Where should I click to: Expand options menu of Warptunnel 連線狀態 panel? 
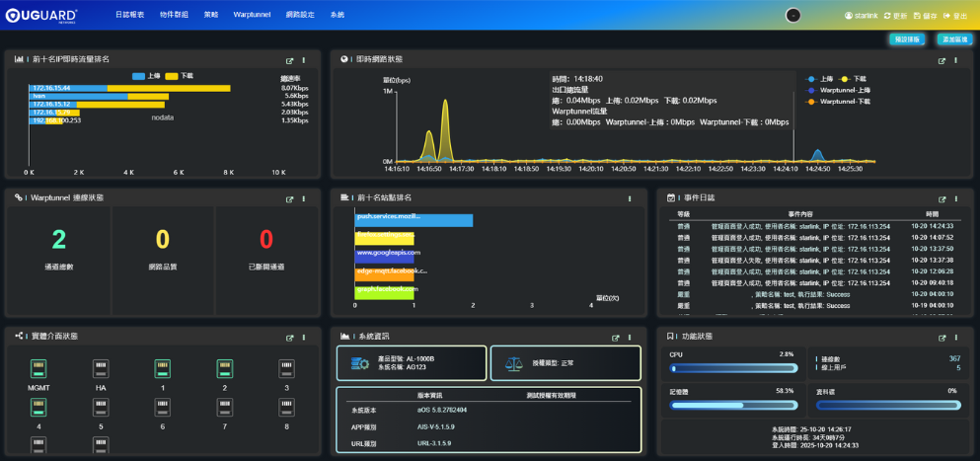(x=303, y=198)
